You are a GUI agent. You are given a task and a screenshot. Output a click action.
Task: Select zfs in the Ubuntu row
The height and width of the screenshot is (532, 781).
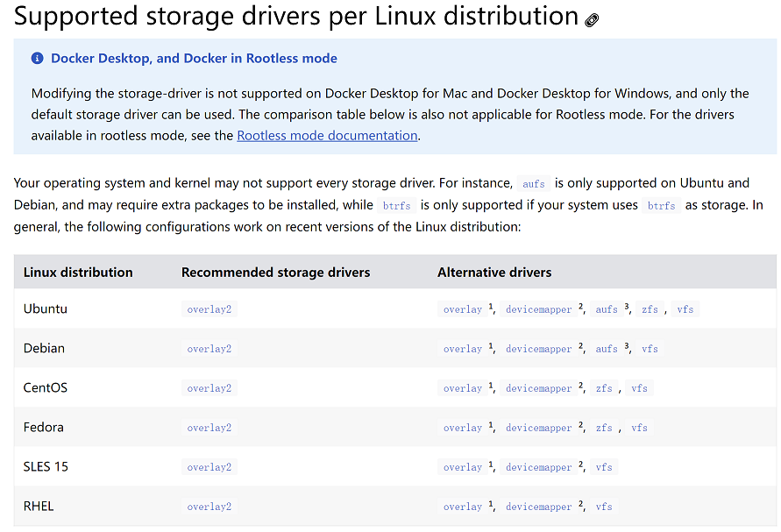pyautogui.click(x=650, y=309)
